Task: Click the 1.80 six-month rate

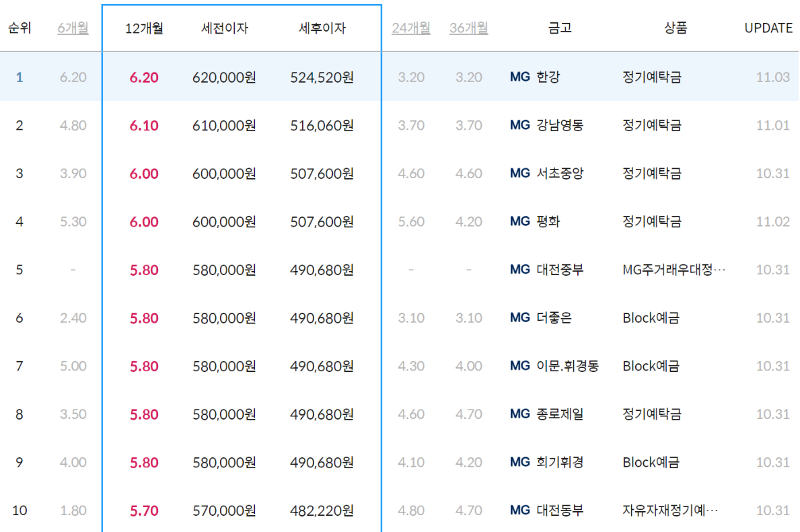Action: 73,510
